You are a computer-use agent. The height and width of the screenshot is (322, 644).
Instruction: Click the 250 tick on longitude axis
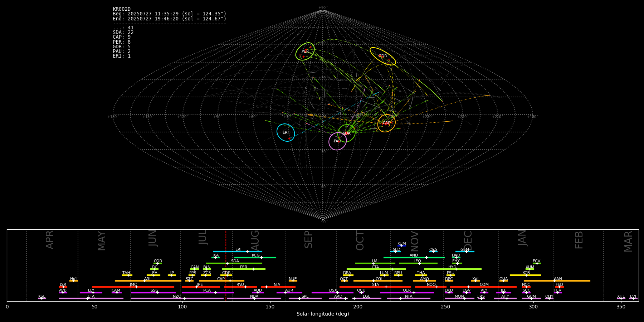tap(445, 307)
